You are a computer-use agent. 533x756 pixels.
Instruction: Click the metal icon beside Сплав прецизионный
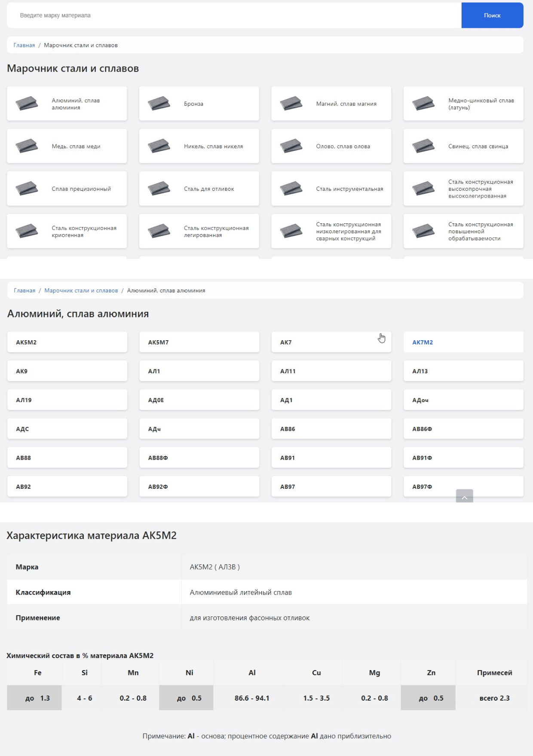point(27,189)
